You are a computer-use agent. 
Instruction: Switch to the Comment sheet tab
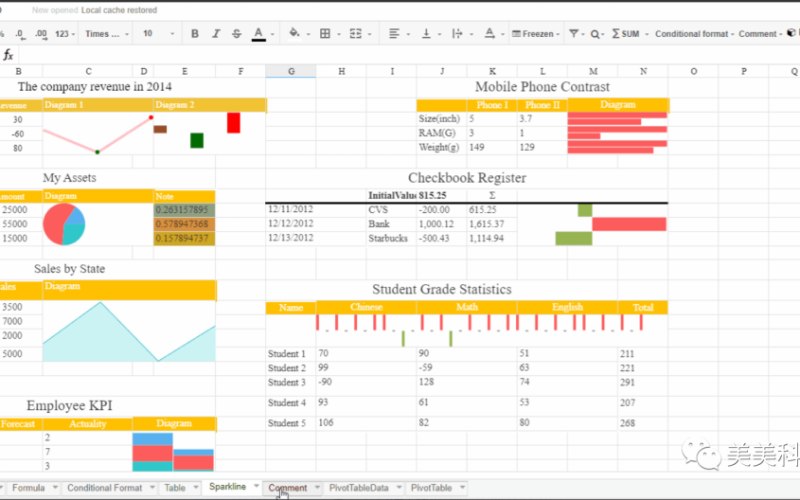click(288, 488)
